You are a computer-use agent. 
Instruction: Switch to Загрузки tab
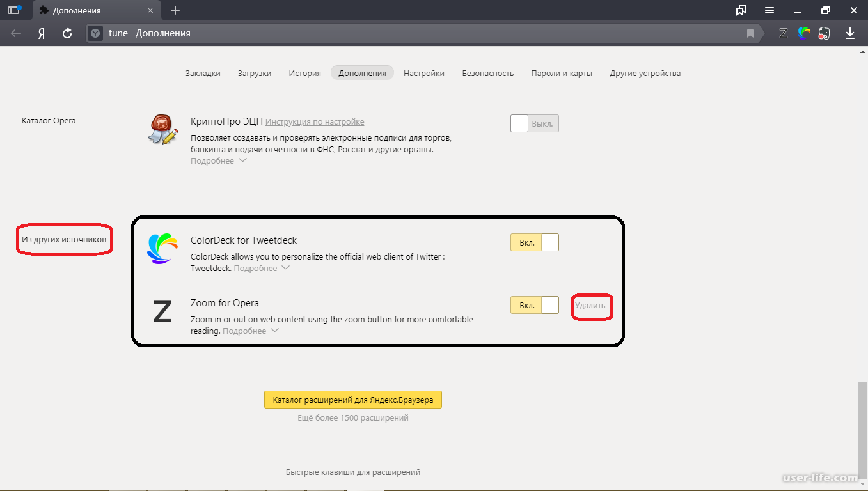(255, 73)
